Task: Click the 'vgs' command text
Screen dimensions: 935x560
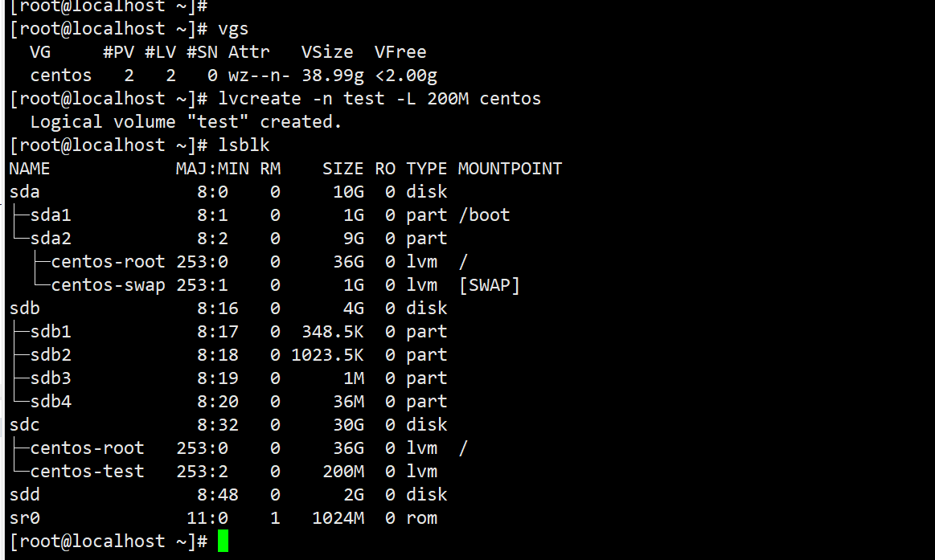Action: pyautogui.click(x=233, y=29)
